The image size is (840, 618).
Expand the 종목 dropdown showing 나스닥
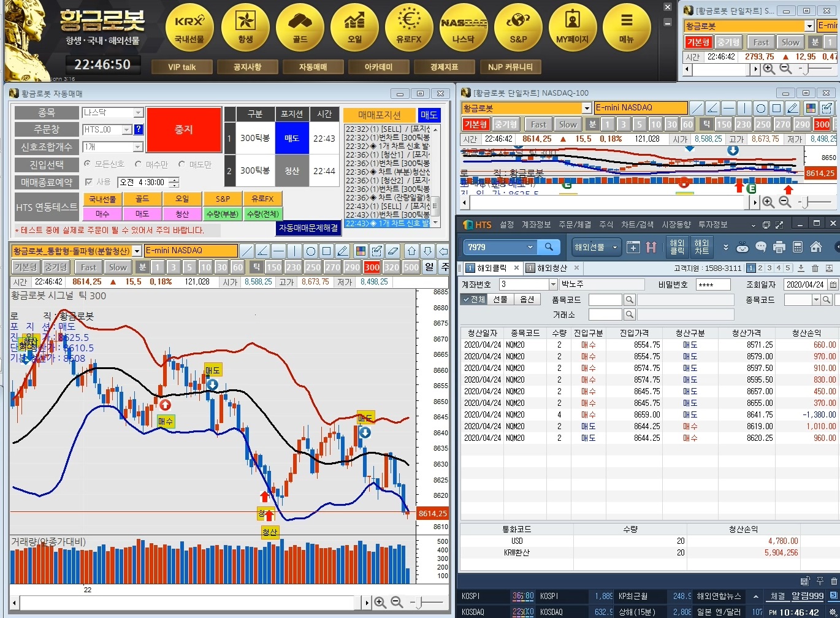pos(138,113)
